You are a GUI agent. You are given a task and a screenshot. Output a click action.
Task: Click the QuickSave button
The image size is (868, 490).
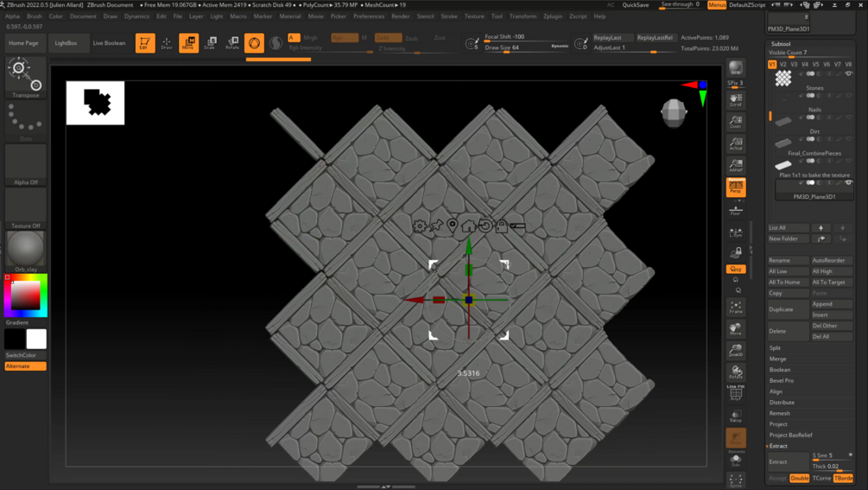(636, 5)
